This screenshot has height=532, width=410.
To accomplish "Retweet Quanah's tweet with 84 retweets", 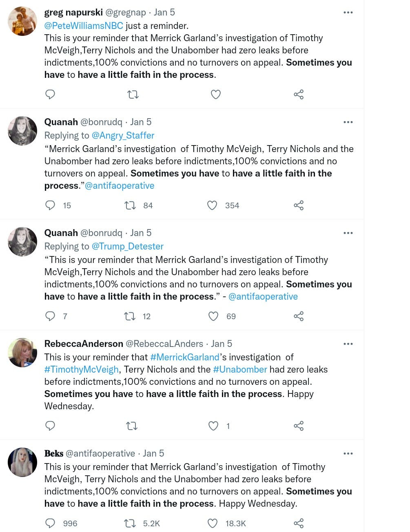I will tap(130, 205).
